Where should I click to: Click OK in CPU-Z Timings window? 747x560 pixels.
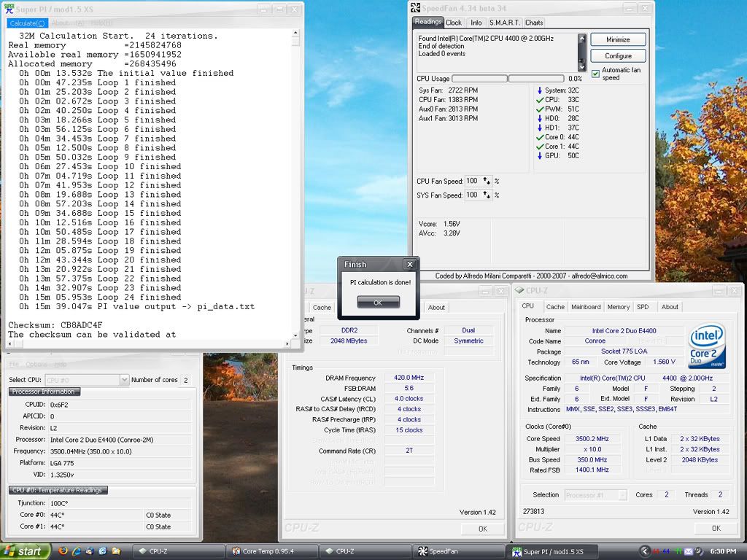(483, 529)
